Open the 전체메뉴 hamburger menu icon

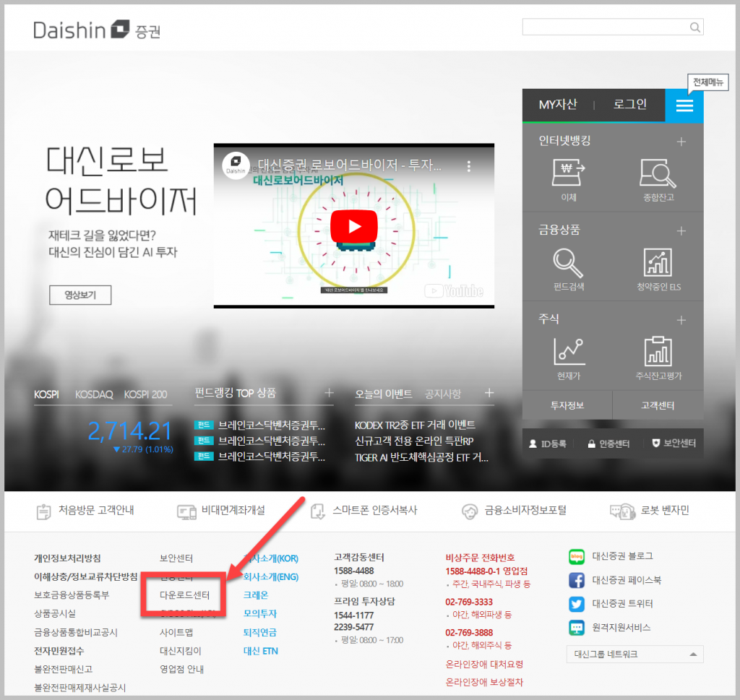pyautogui.click(x=684, y=105)
